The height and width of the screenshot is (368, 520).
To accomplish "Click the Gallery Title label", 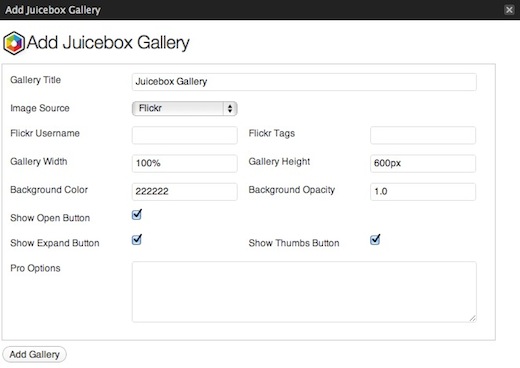I will coord(35,80).
